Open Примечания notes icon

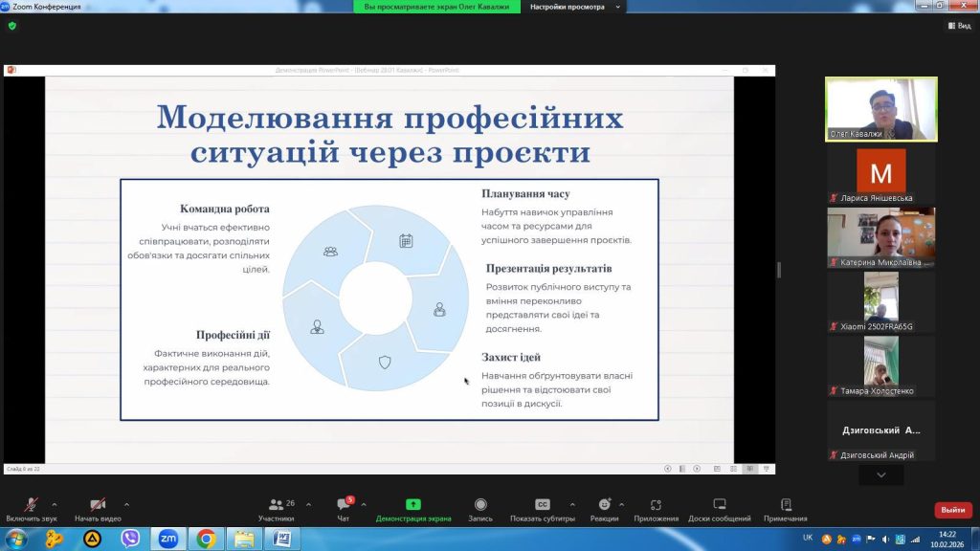785,505
